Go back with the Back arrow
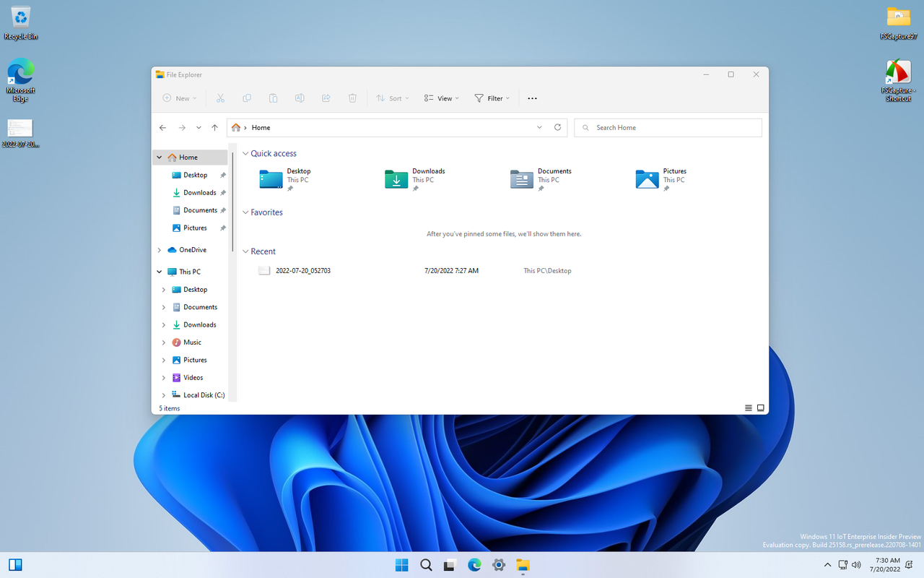This screenshot has height=578, width=924. point(162,127)
